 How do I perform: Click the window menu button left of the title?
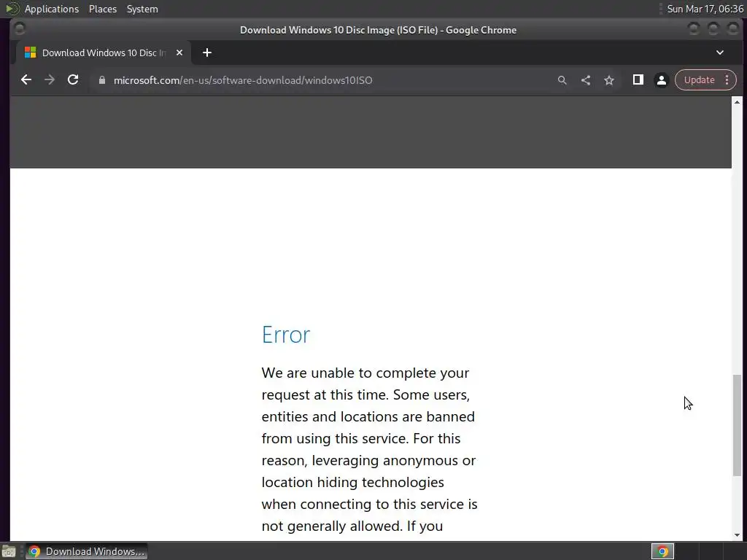[x=20, y=29]
